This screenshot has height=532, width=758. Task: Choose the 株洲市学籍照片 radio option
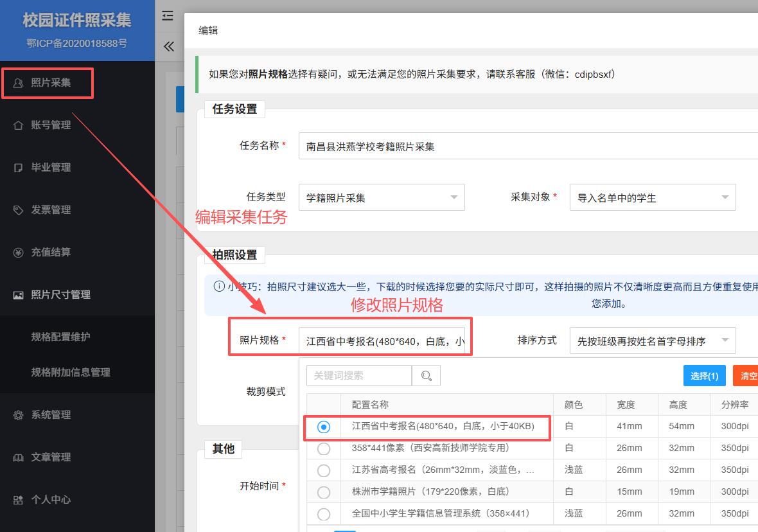click(324, 492)
